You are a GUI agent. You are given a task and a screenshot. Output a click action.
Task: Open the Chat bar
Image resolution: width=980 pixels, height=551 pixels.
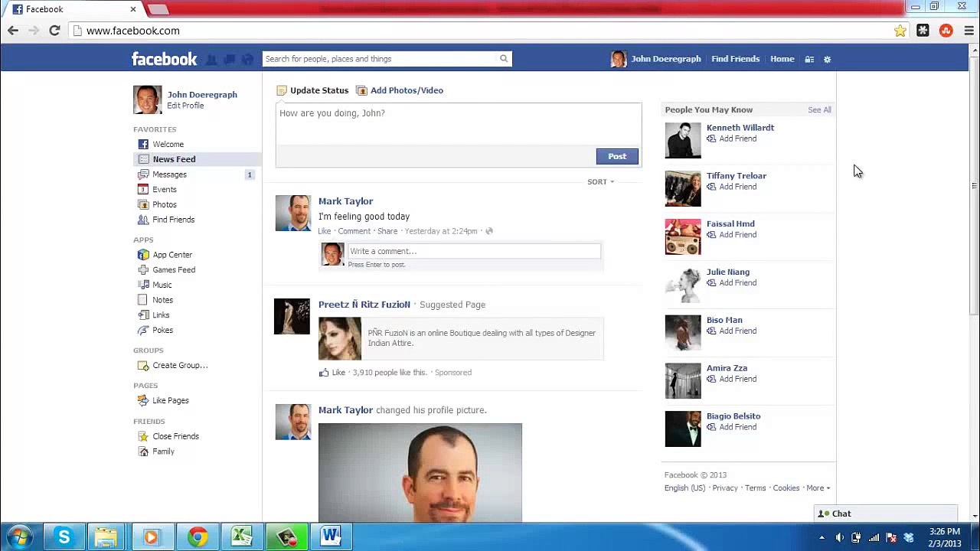pos(887,514)
